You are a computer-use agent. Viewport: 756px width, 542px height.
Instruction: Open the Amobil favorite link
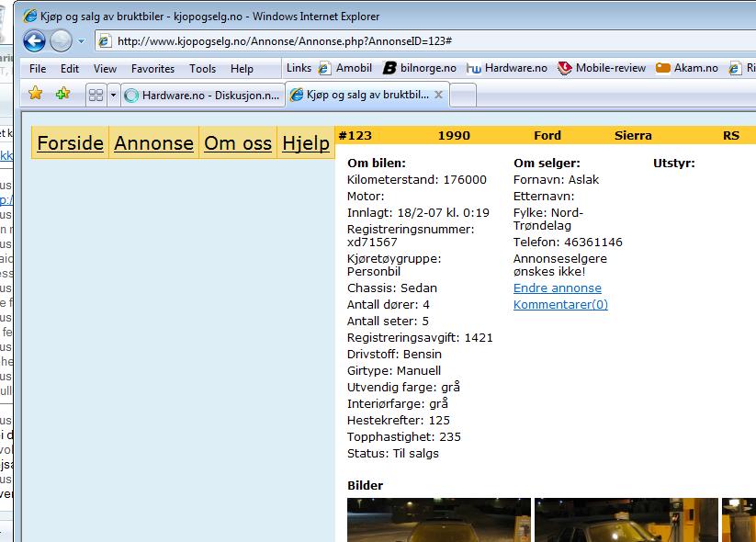(x=345, y=68)
